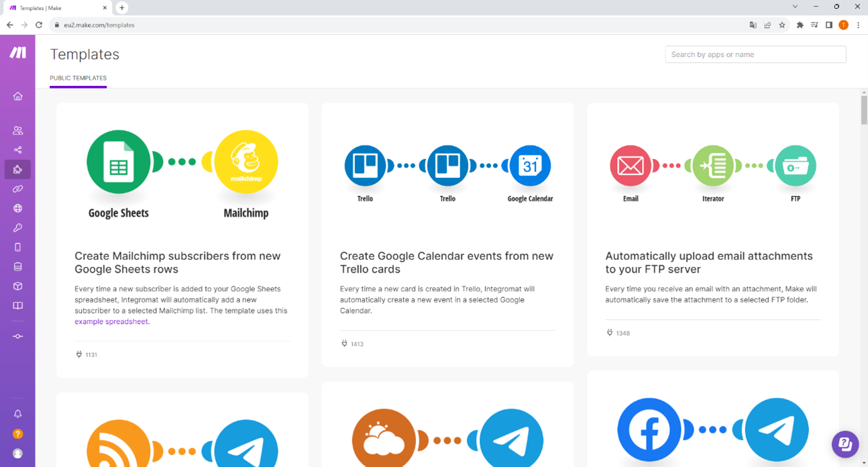
Task: Open the Devices phone icon in sidebar
Action: pyautogui.click(x=17, y=248)
